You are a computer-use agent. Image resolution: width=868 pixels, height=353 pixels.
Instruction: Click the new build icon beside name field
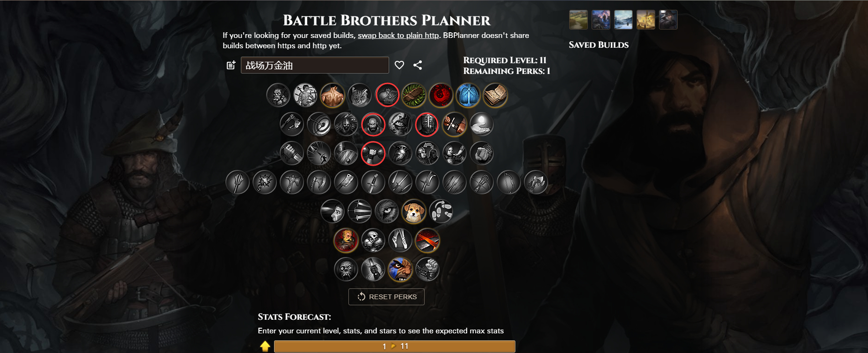pos(231,65)
